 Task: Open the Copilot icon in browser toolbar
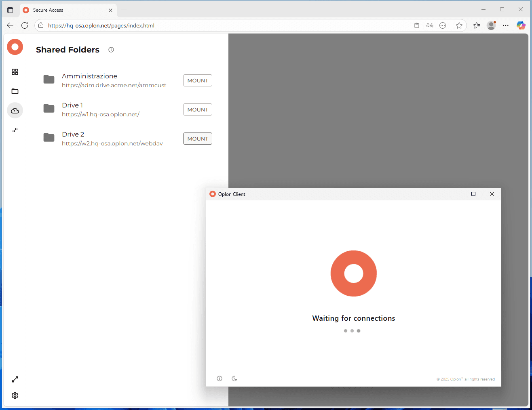point(521,25)
